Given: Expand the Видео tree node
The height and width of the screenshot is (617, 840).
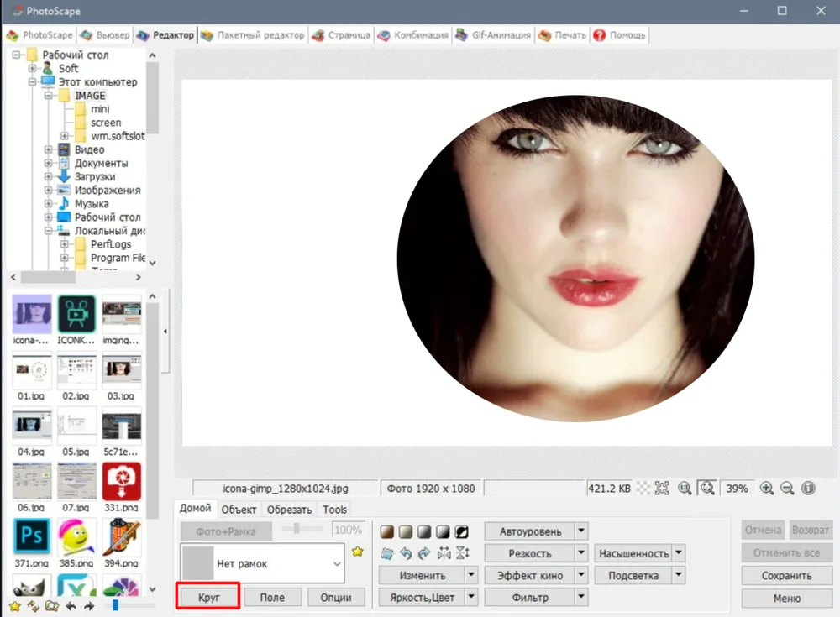Looking at the screenshot, I should point(48,149).
